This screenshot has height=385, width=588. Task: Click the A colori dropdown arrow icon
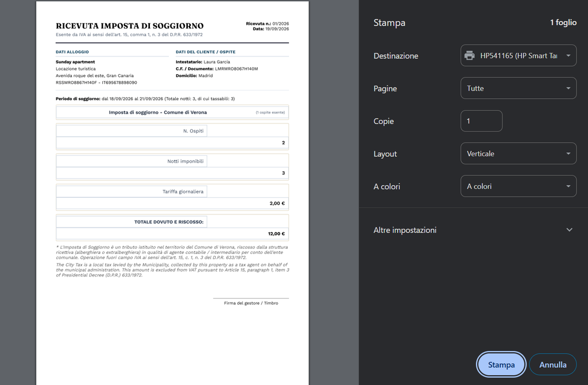tap(568, 186)
